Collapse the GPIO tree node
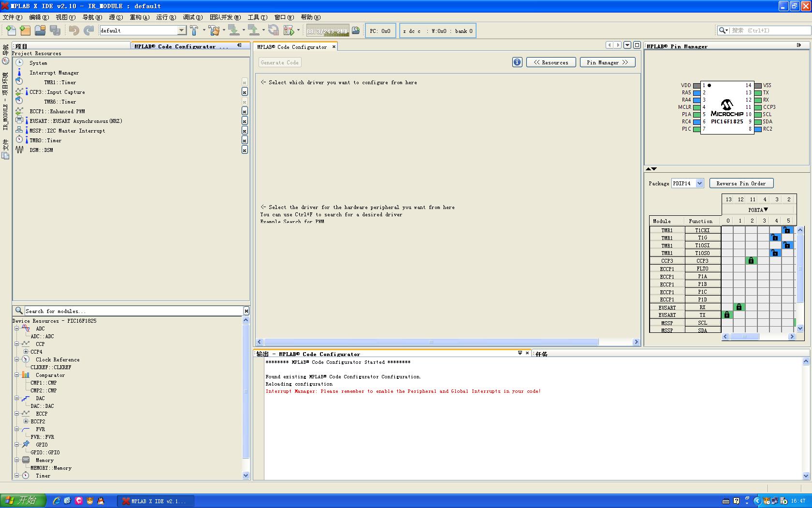 (16, 444)
